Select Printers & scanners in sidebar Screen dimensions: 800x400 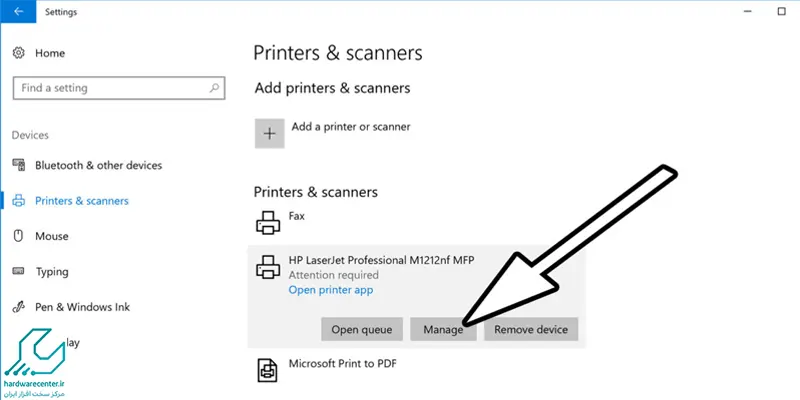pyautogui.click(x=82, y=201)
